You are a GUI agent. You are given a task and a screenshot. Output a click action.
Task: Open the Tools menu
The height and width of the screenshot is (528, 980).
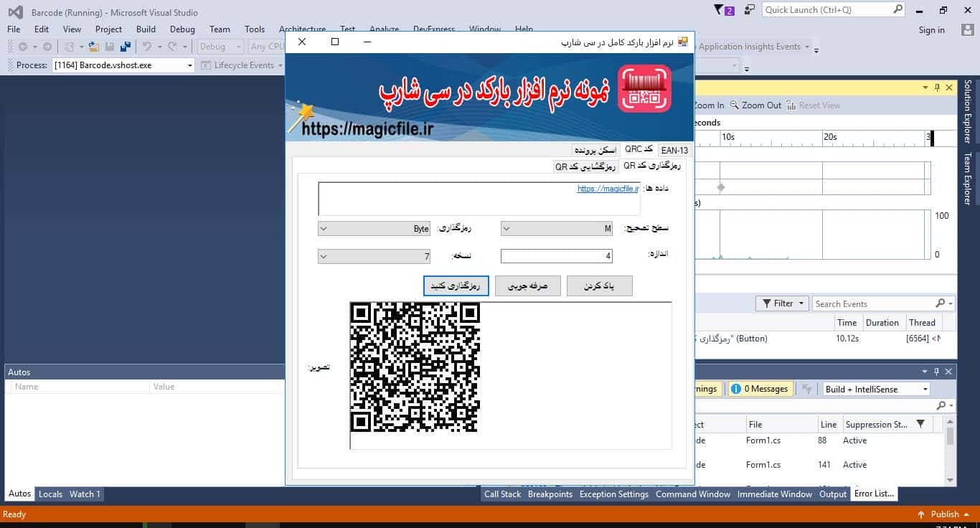click(255, 29)
